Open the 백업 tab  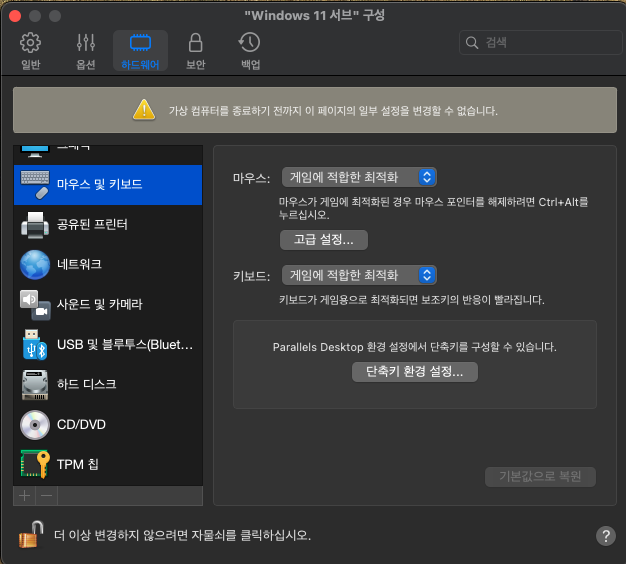click(250, 51)
